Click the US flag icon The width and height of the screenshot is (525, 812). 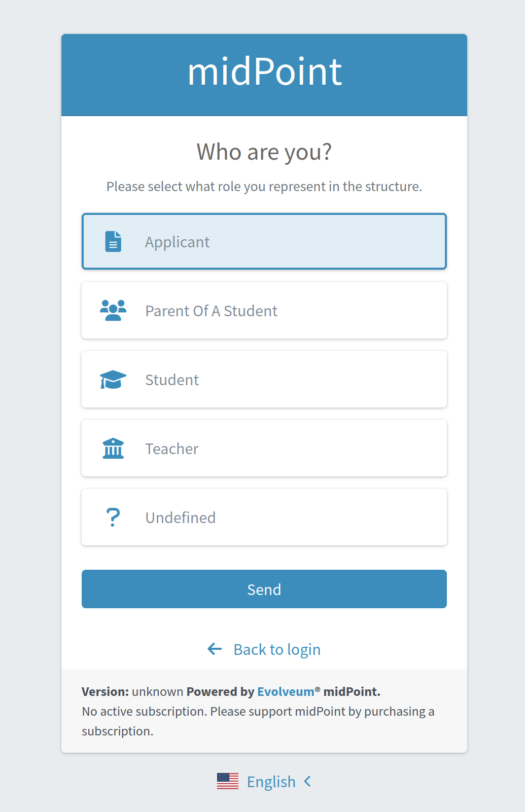[228, 782]
